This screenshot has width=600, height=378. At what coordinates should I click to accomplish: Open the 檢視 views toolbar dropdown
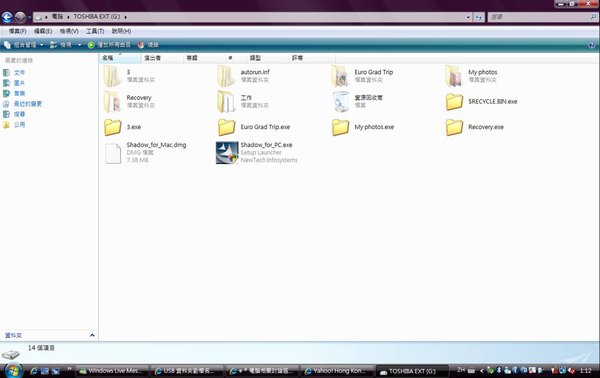click(x=80, y=45)
